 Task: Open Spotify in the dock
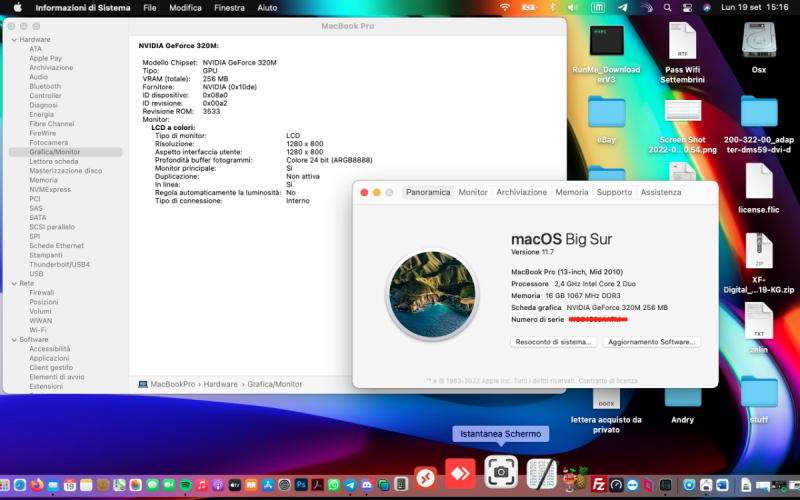tap(186, 485)
